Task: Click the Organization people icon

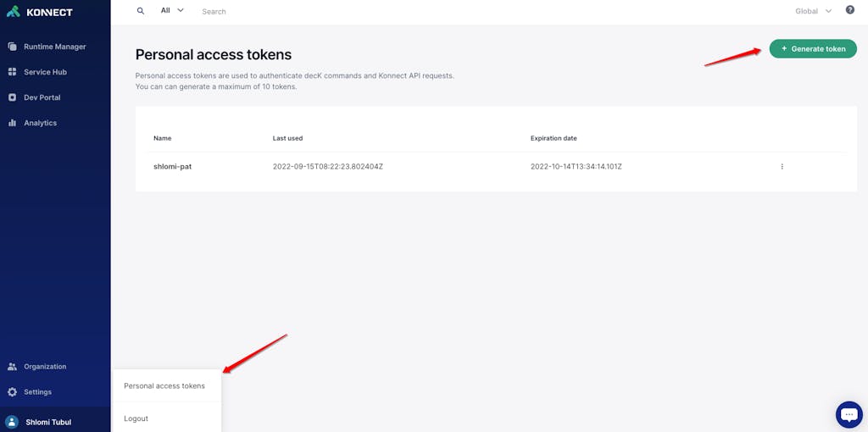Action: [13, 367]
